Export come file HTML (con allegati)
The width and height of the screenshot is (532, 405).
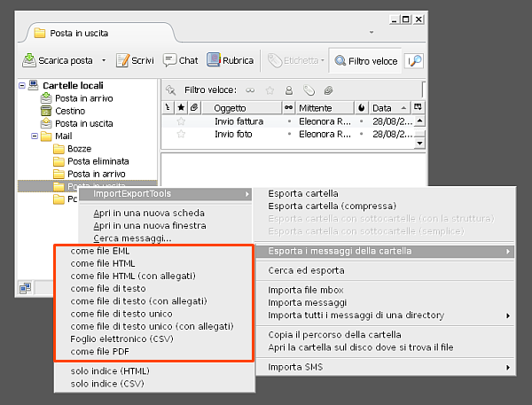[x=133, y=276]
